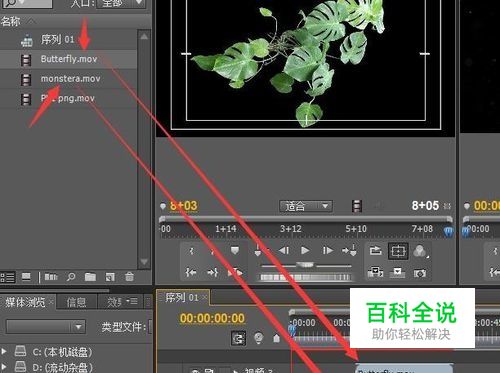This screenshot has width=500, height=373.
Task: Select the png.mov clip in Project panel
Action: coord(68,99)
